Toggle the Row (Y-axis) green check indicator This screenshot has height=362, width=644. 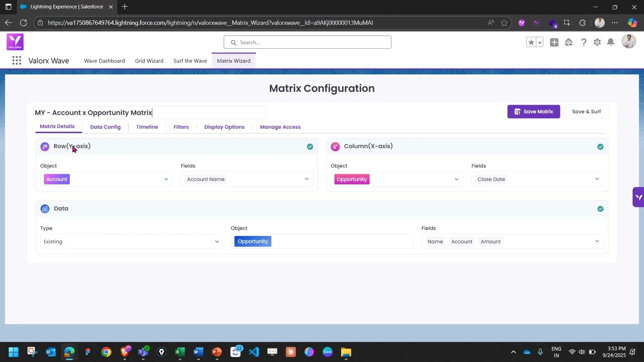click(x=310, y=146)
